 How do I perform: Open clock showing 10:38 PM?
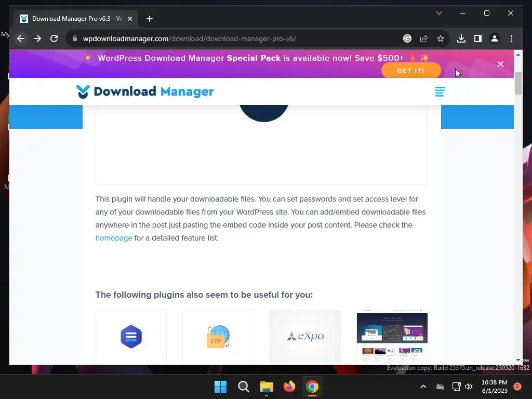[x=495, y=387]
